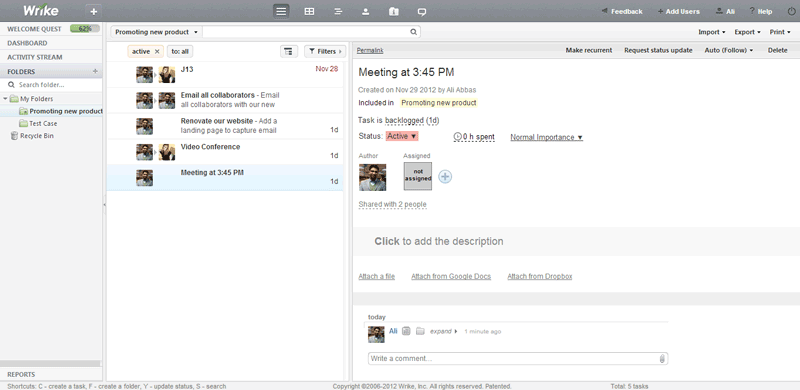Click Feedback in the top bar
Image resolution: width=800 pixels, height=390 pixels.
click(x=622, y=11)
